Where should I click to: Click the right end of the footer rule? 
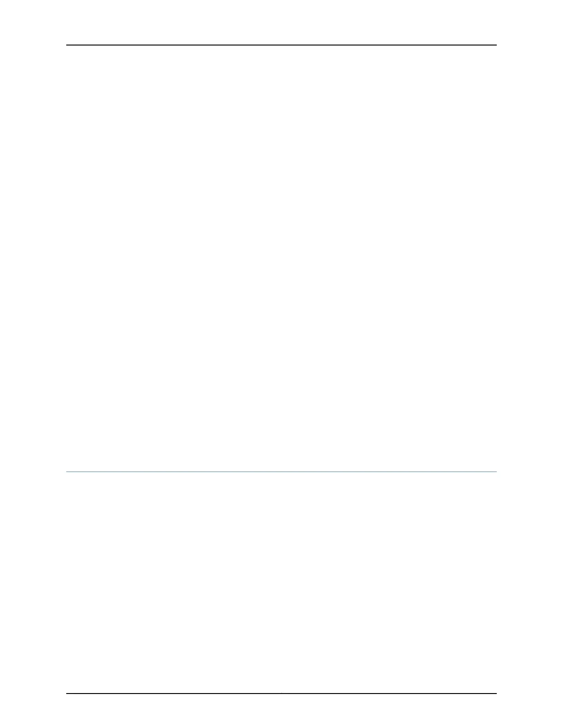click(x=496, y=694)
